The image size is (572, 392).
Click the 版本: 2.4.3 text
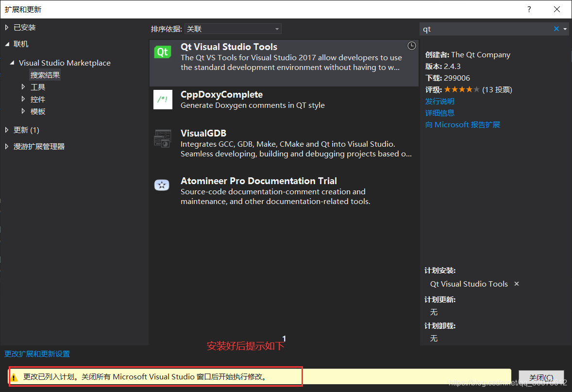point(443,67)
